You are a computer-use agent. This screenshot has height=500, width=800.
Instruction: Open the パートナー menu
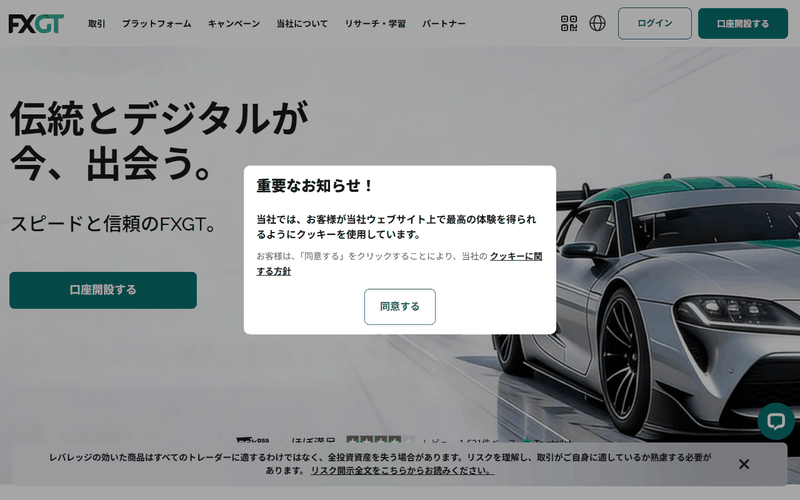(444, 23)
